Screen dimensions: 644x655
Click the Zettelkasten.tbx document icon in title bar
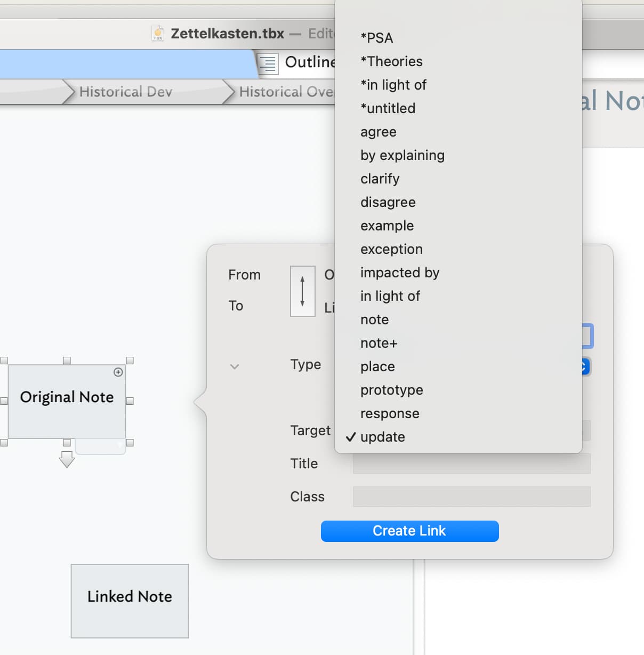(158, 33)
